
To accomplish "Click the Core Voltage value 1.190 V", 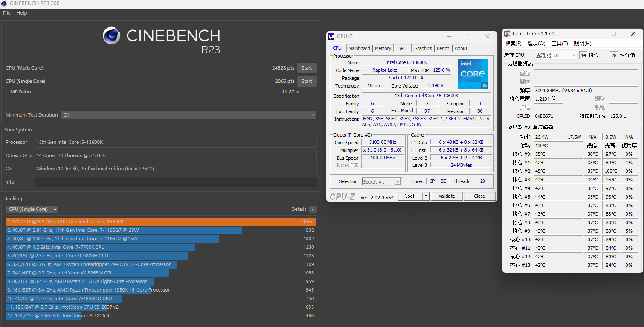I will (x=435, y=86).
